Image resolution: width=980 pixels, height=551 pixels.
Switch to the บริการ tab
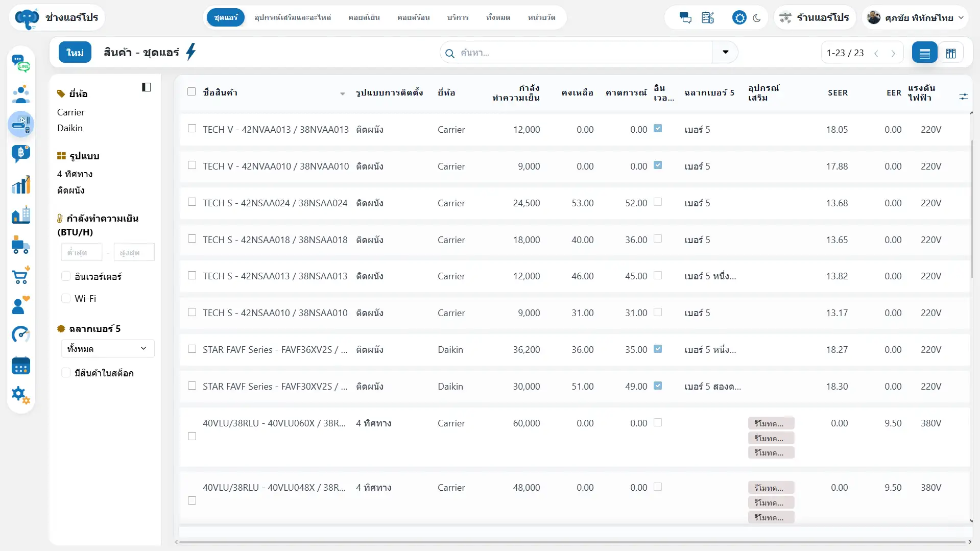[x=458, y=17]
